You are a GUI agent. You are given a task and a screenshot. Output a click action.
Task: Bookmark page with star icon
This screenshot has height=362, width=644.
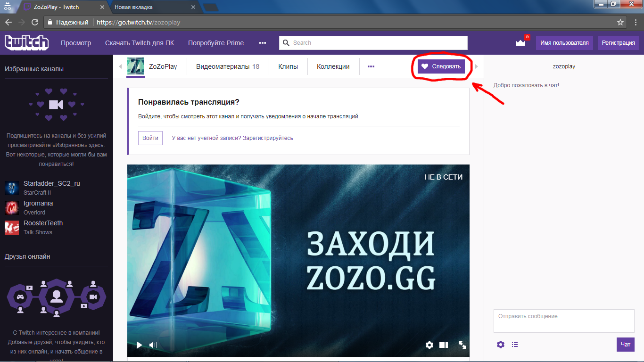click(620, 22)
